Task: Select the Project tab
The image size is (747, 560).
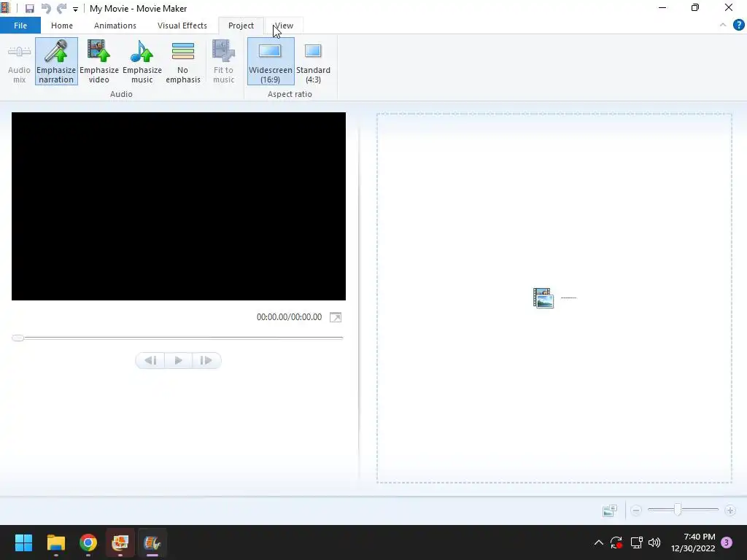Action: 241,26
